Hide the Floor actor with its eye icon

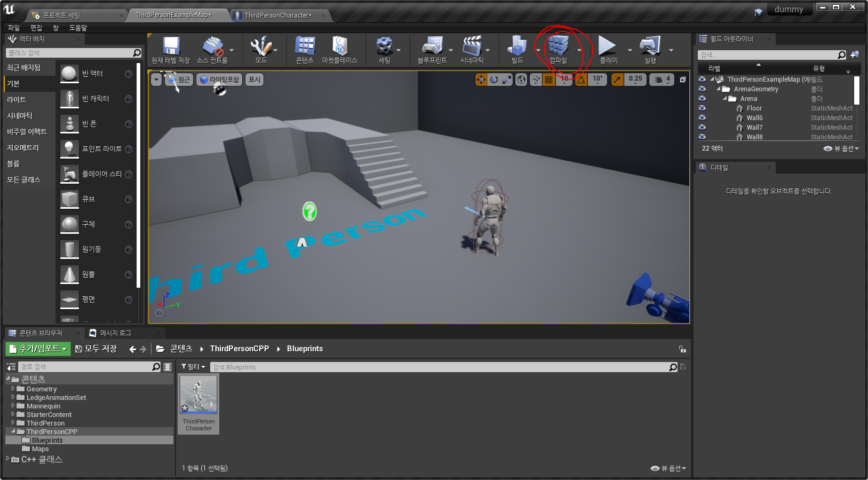(702, 108)
